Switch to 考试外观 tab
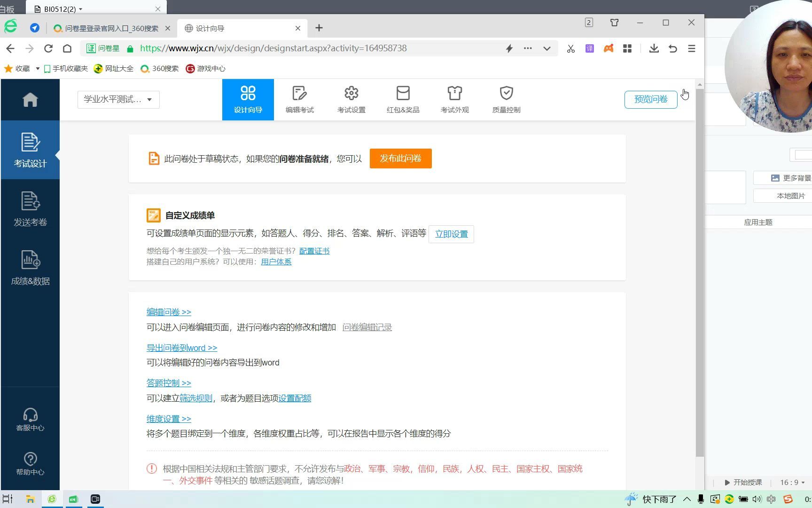Screen dimensions: 812x508 pos(455,100)
